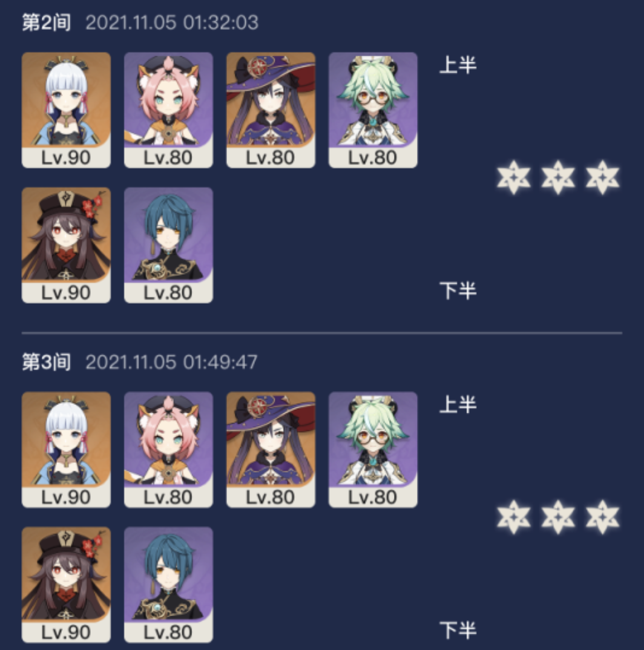Tap Xingqiu card in chamber 3
644x650 pixels.
168,585
